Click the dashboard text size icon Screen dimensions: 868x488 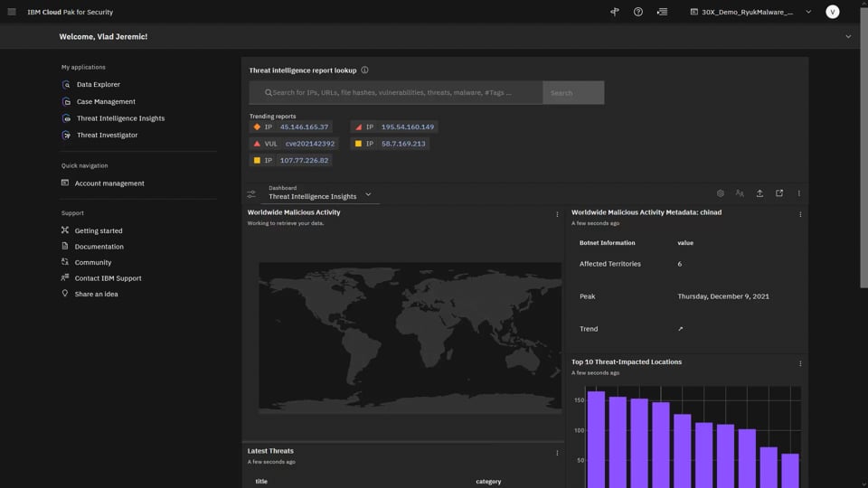point(740,193)
